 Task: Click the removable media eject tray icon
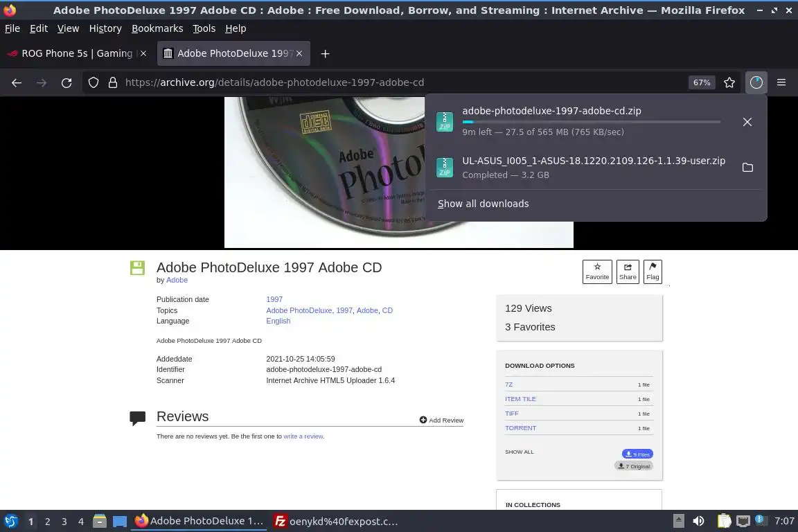pyautogui.click(x=678, y=521)
